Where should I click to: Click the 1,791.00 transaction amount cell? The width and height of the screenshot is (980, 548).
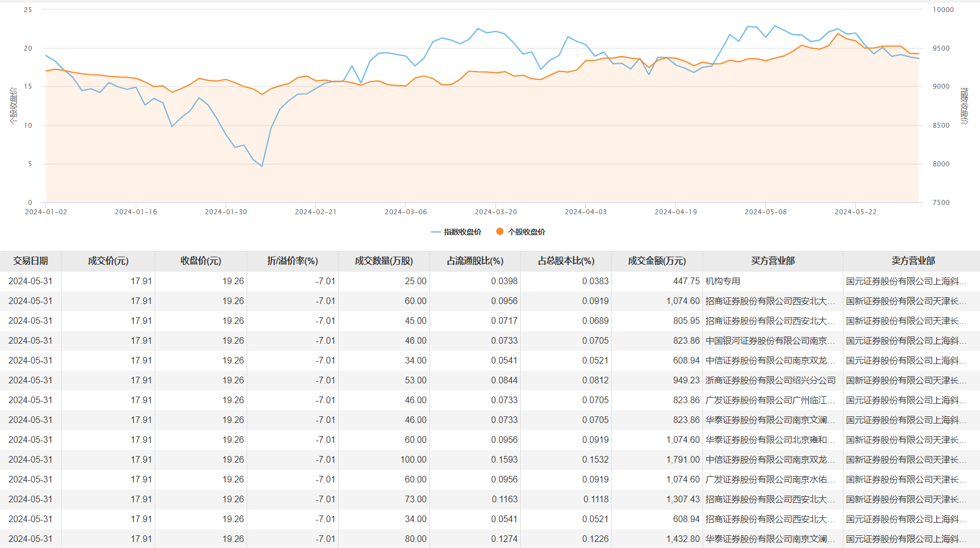pos(683,460)
